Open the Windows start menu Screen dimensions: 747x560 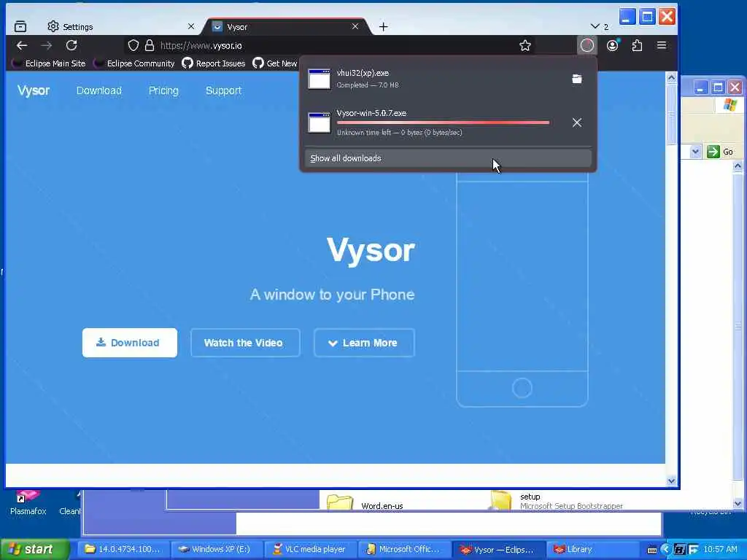[35, 549]
